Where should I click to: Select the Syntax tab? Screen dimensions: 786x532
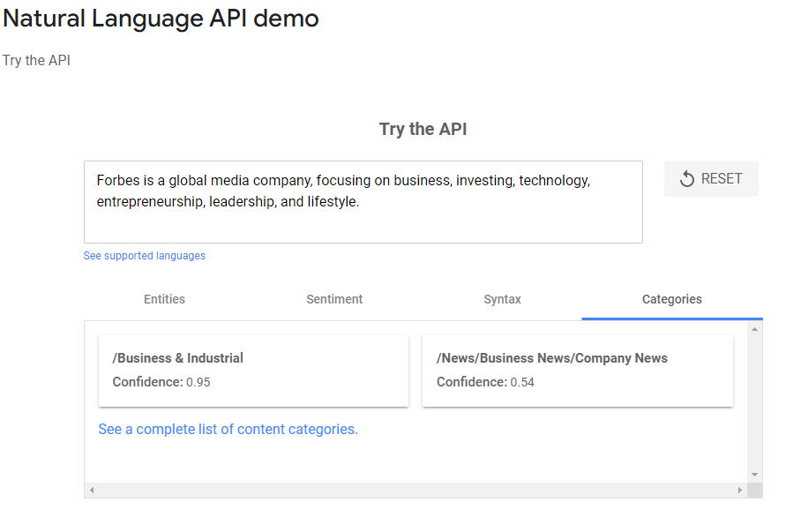pos(502,299)
